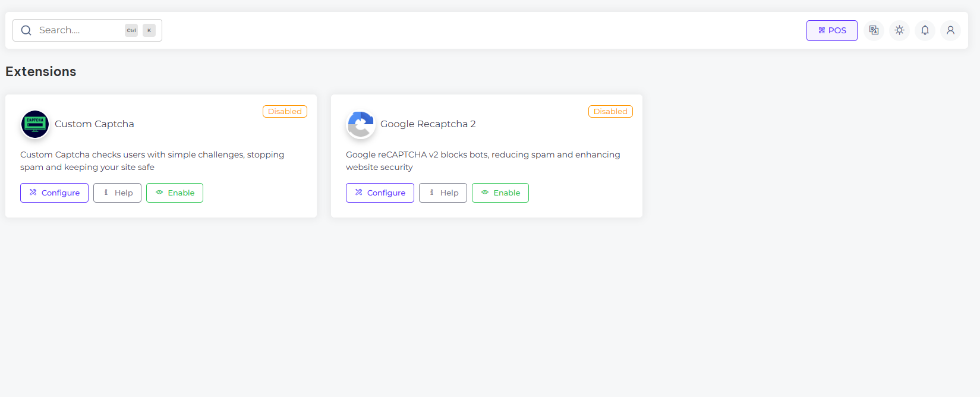Configure the Google Recaptcha 2 extension
Image resolution: width=980 pixels, height=397 pixels.
coord(380,193)
